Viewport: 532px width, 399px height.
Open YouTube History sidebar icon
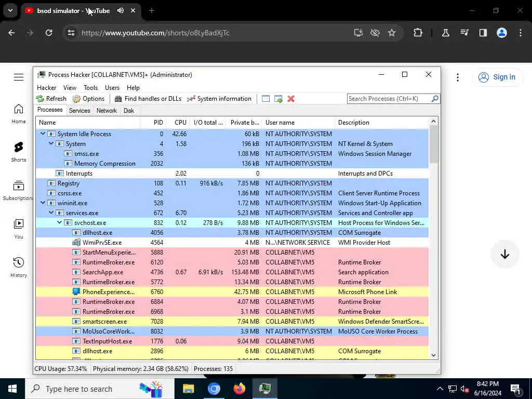pyautogui.click(x=19, y=262)
